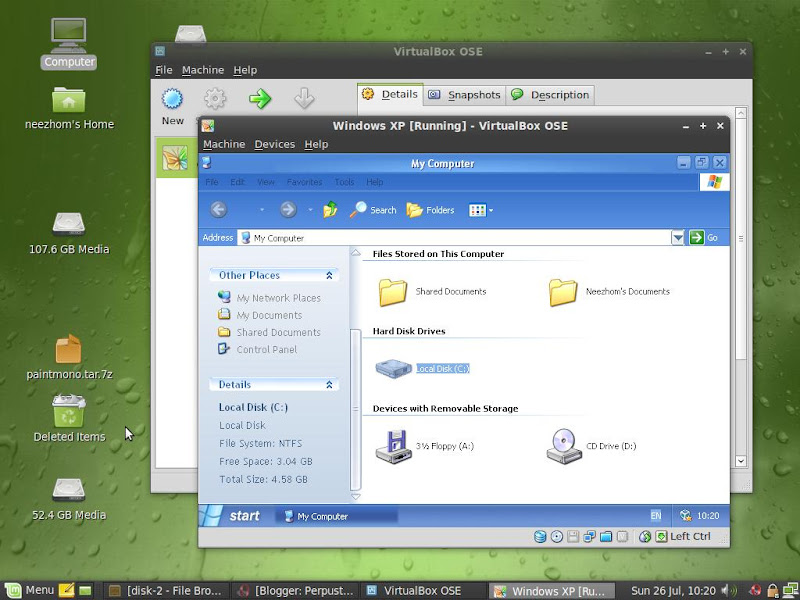This screenshot has width=800, height=600.
Task: Open the Favorites menu in My Computer
Action: (x=305, y=182)
